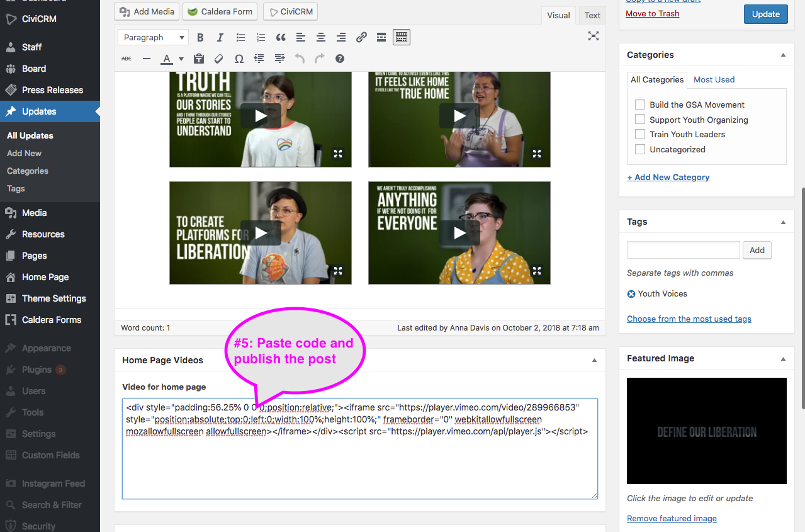
Task: Align text right
Action: pyautogui.click(x=341, y=38)
